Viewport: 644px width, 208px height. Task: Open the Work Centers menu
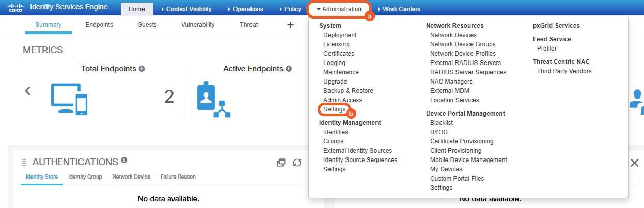(398, 9)
